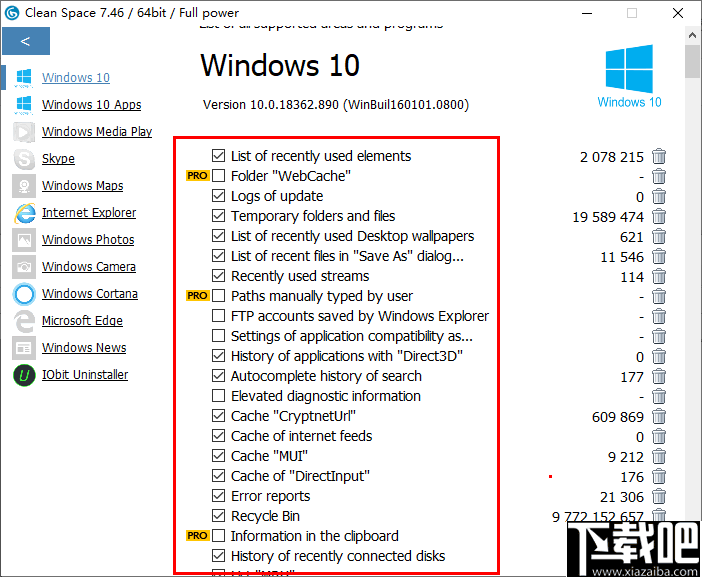The height and width of the screenshot is (577, 702).
Task: Click the Windows Photos icon
Action: (x=23, y=240)
